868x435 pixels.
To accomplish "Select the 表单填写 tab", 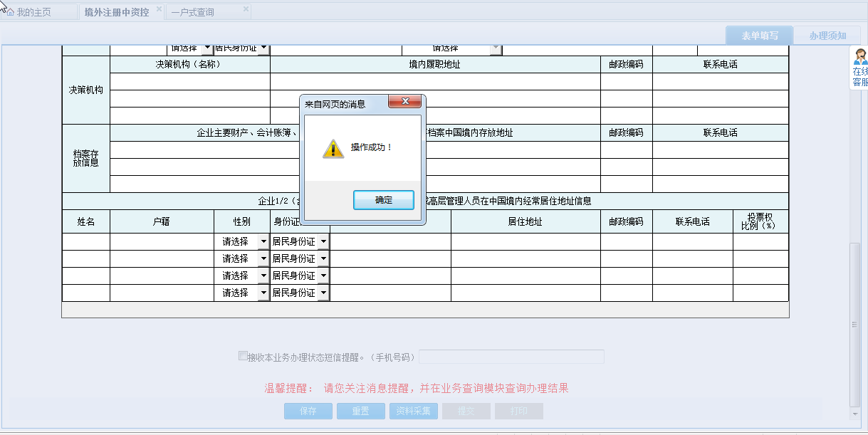I will tap(759, 34).
